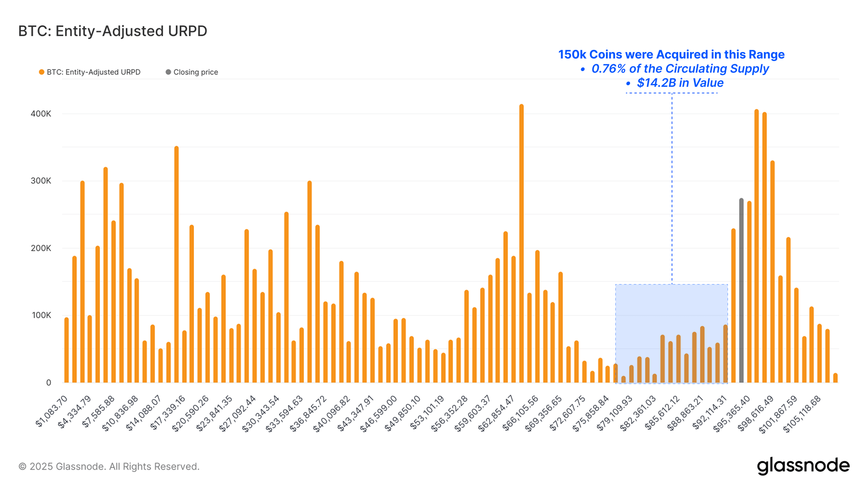Image resolution: width=868 pixels, height=488 pixels.
Task: Click the orange legend dot for Entity-Adjusted URPD
Action: (42, 72)
